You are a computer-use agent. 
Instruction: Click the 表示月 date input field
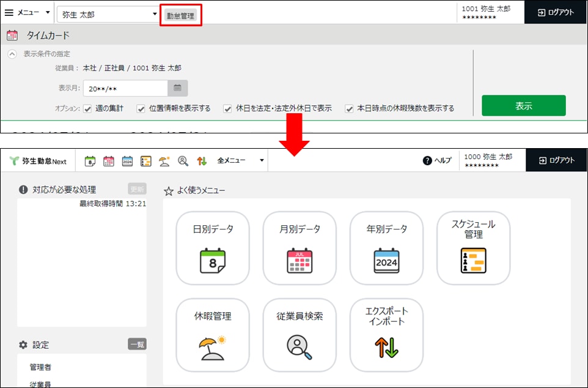click(125, 89)
